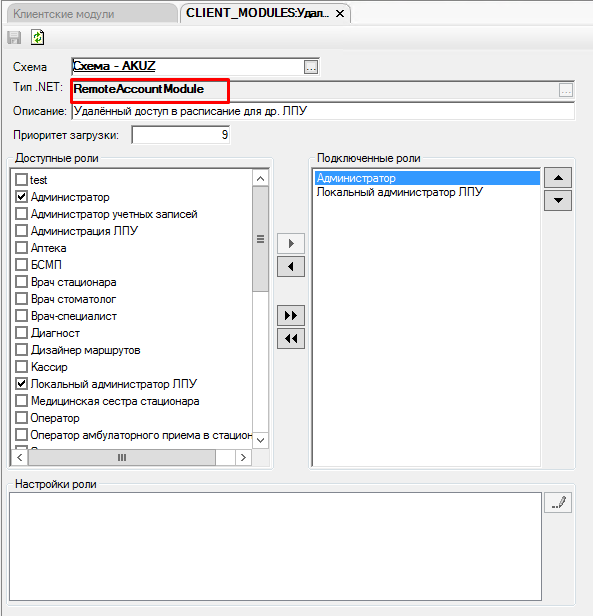Screen dimensions: 593x616
Task: Select Локальный администратор ЛПУ in connected roles
Action: tap(400, 192)
